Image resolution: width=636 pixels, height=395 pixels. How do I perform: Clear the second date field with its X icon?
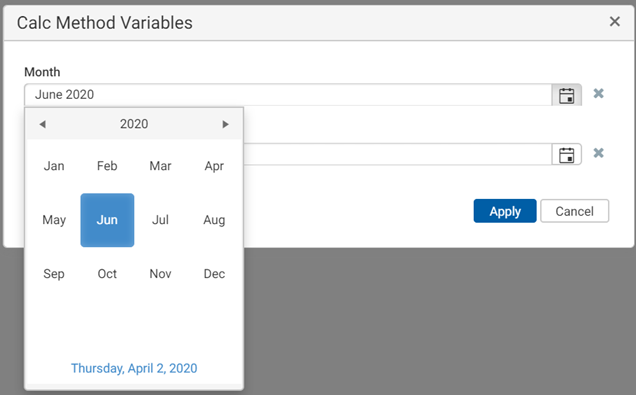[598, 153]
